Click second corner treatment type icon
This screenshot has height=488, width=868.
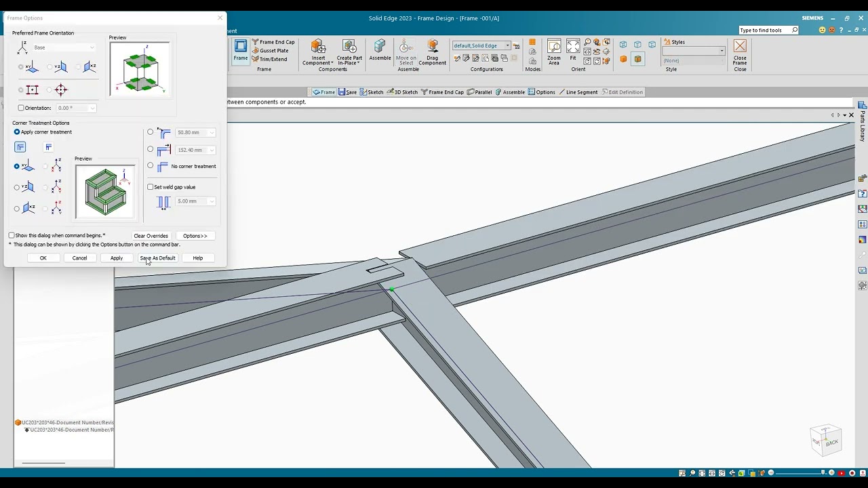48,147
